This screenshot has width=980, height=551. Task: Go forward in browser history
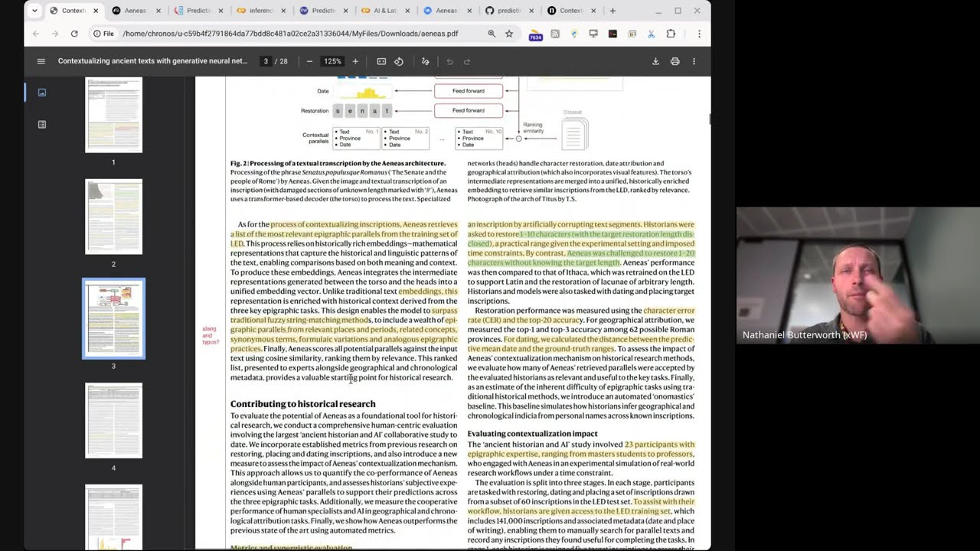[x=55, y=34]
